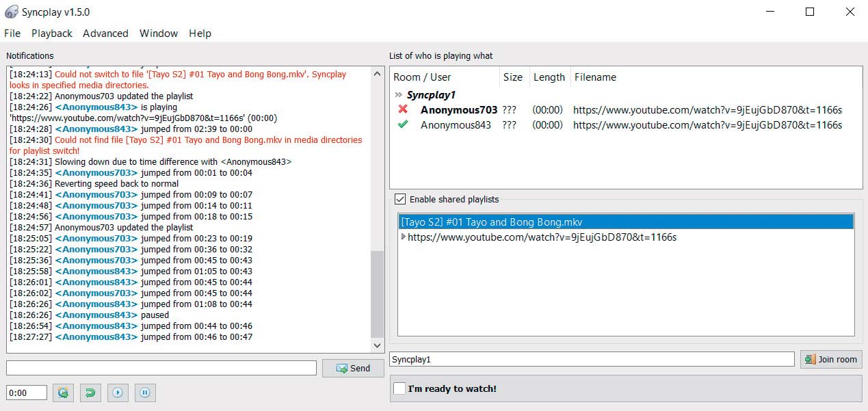
Task: Click the 18:26:26 paused notification line
Action: point(89,315)
